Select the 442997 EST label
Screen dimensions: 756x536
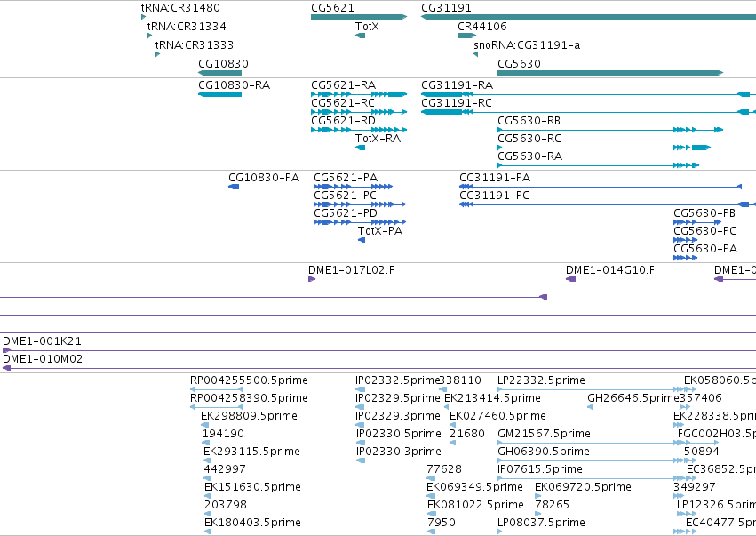pyautogui.click(x=225, y=469)
